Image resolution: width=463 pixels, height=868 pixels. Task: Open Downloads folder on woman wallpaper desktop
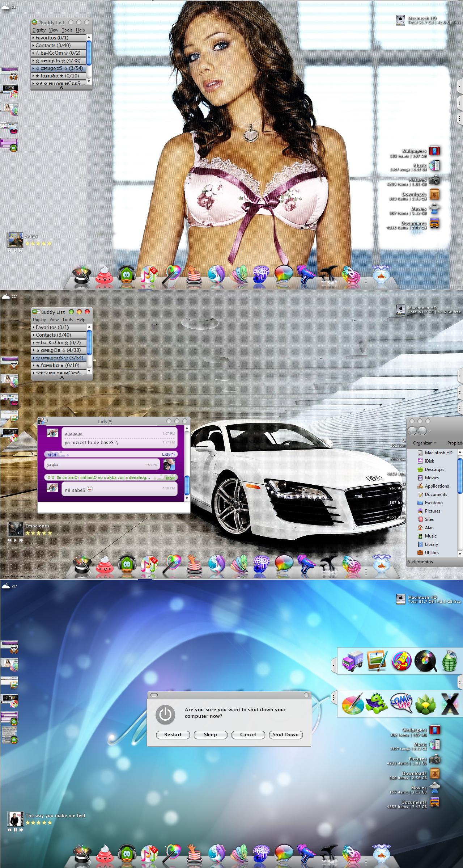coord(434,194)
